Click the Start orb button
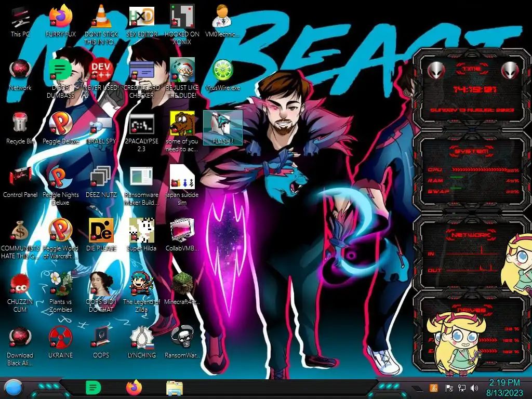 (14, 388)
